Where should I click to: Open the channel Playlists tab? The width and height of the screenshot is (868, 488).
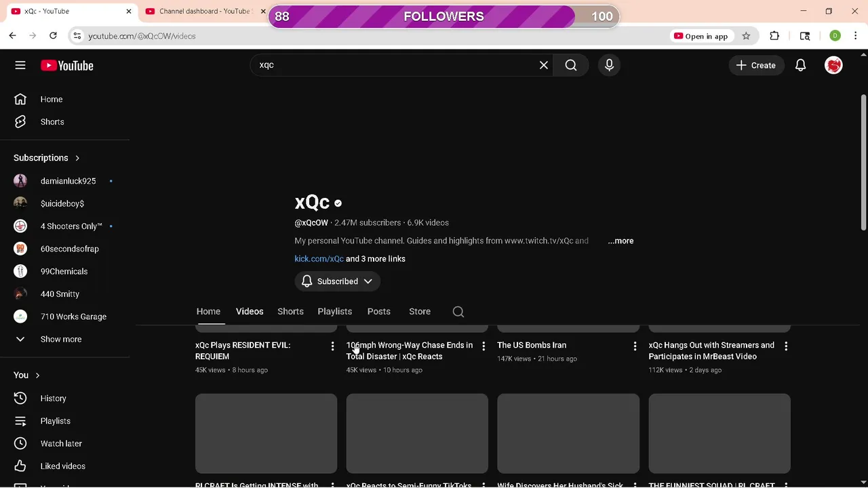coord(334,311)
